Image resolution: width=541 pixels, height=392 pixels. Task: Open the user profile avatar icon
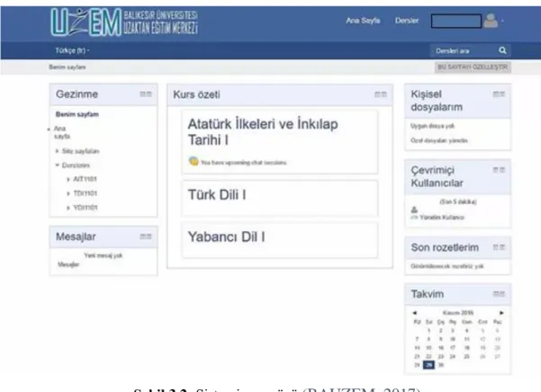491,21
